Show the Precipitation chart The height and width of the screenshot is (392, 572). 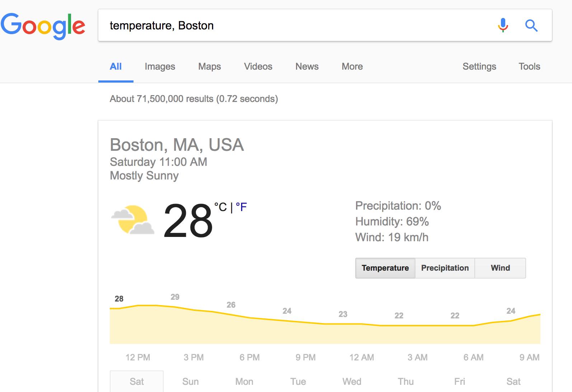pyautogui.click(x=445, y=268)
